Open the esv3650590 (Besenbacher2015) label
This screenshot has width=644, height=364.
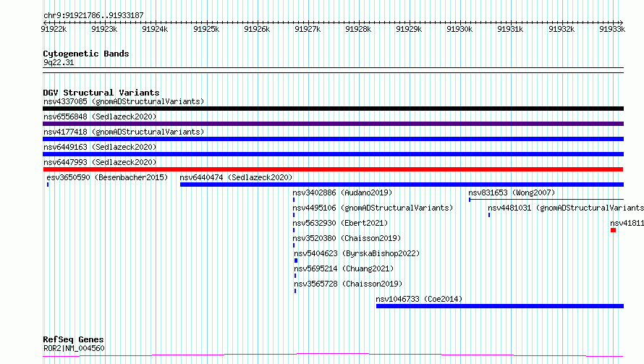pos(107,177)
